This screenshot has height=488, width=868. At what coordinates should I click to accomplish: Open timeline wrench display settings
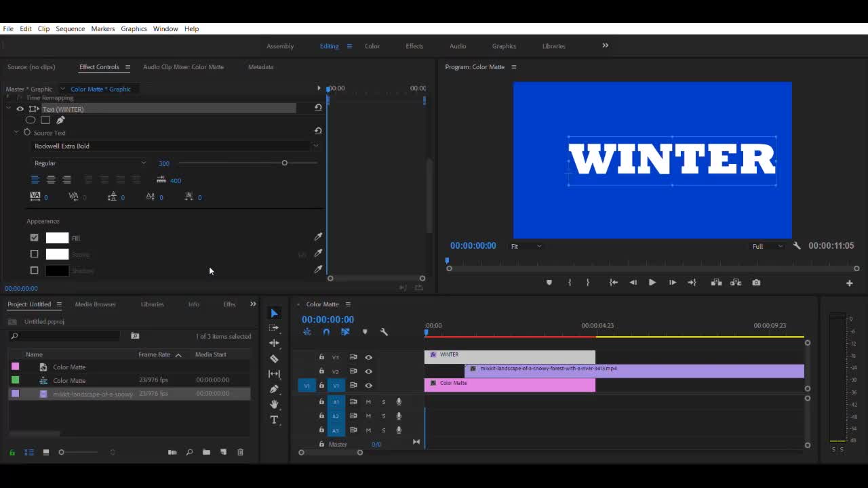[x=384, y=332]
